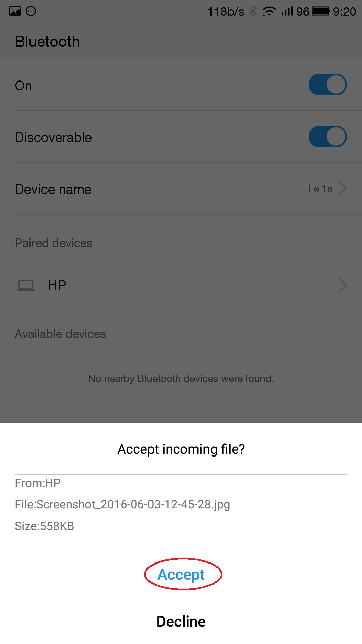Tap the network speed 118b/s indicator
362x644 pixels.
(x=226, y=12)
